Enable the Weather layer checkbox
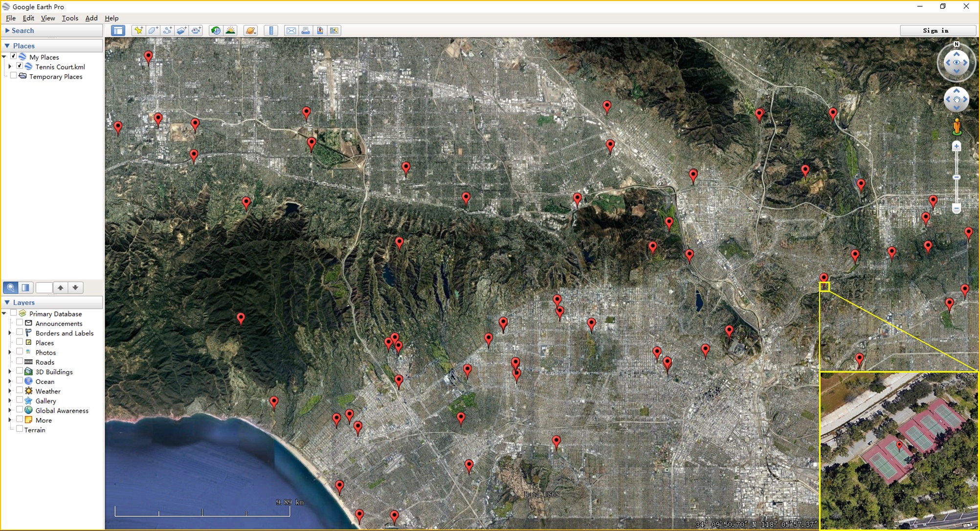This screenshot has width=980, height=531. [x=20, y=390]
